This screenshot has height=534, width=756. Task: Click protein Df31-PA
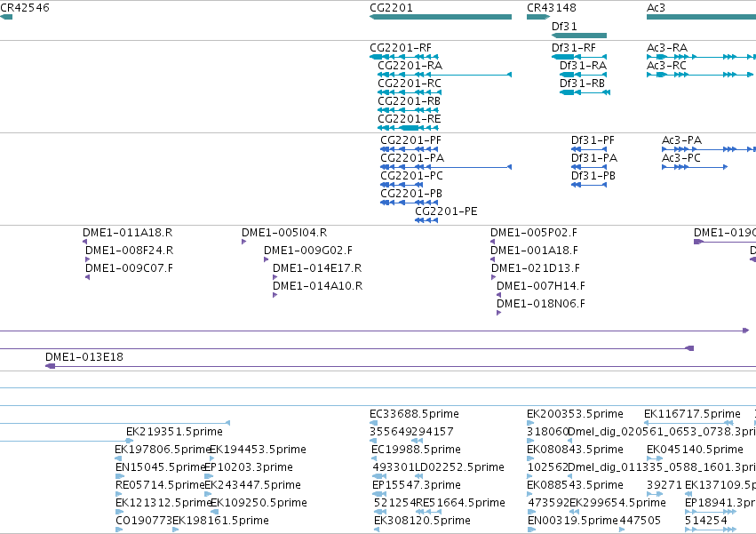point(589,167)
